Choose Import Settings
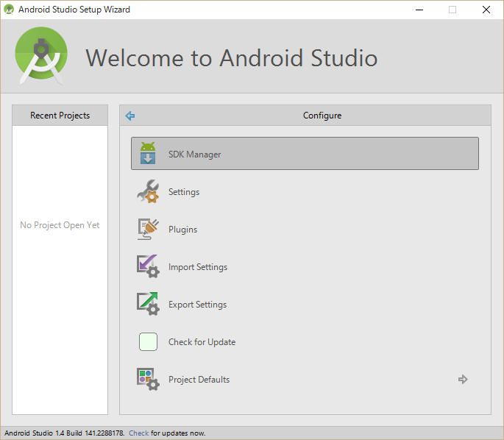 (305, 266)
